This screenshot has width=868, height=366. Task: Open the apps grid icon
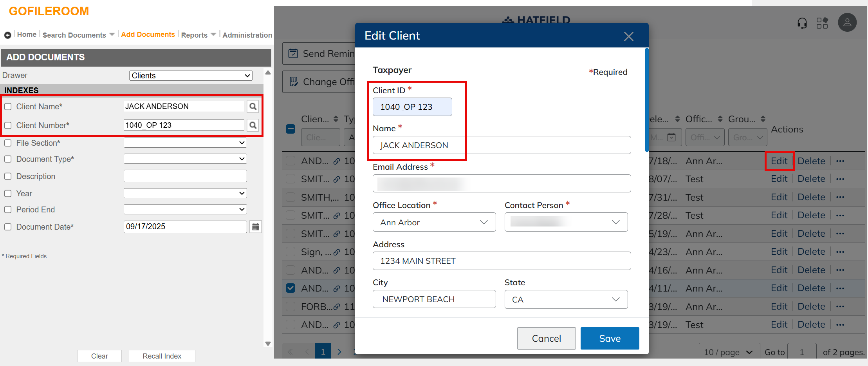point(822,23)
